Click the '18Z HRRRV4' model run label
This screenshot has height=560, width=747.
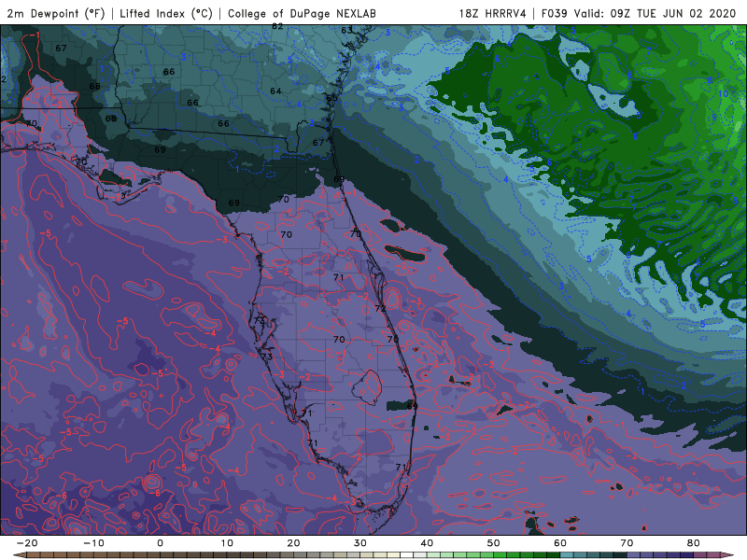[x=492, y=13]
